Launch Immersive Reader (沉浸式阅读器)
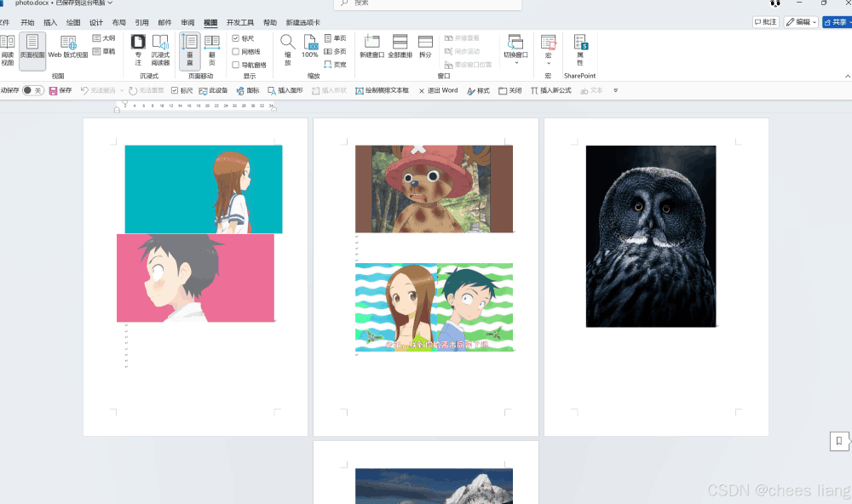Screen dimensions: 852x504 160,49
